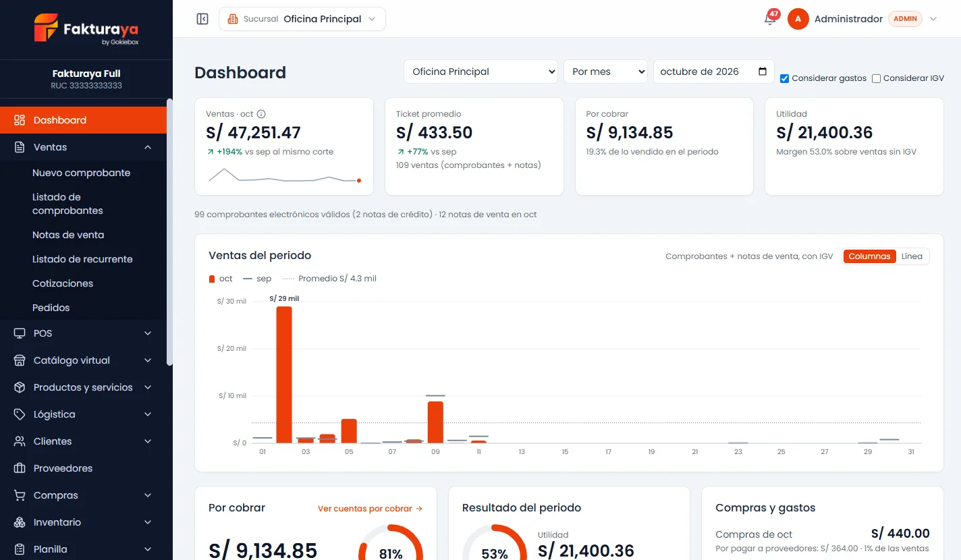Expand the Administrador user menu chevron
Screen dimensions: 961x560
pos(933,19)
